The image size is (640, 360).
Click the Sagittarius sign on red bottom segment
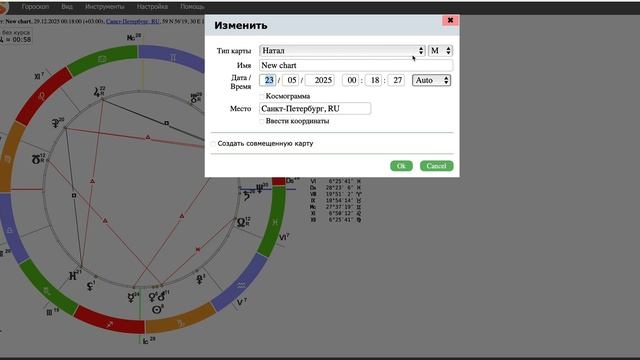pos(110,324)
